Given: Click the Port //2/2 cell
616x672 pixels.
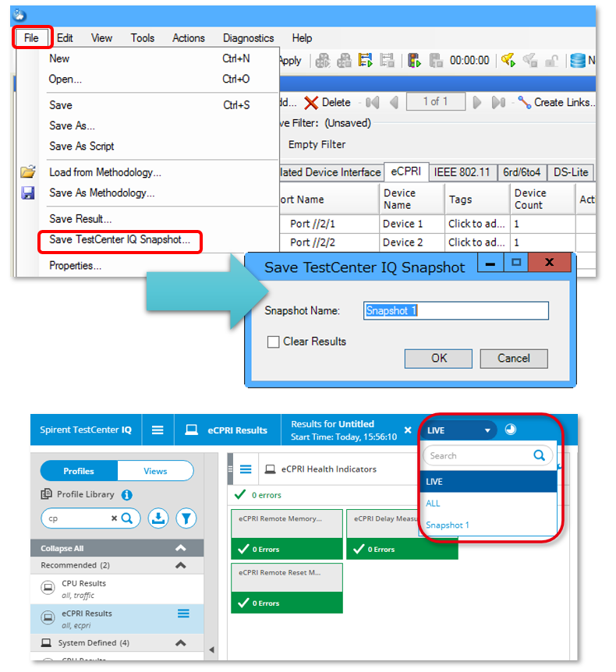Looking at the screenshot, I should [x=329, y=242].
